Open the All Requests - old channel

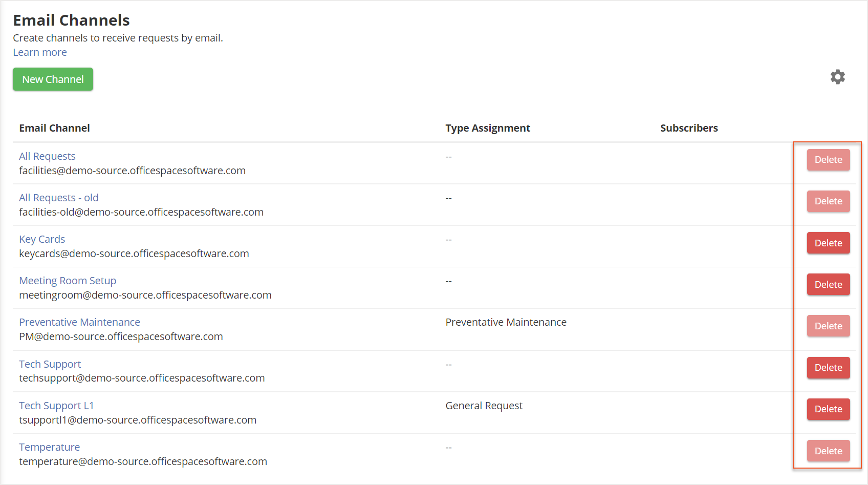tap(58, 198)
